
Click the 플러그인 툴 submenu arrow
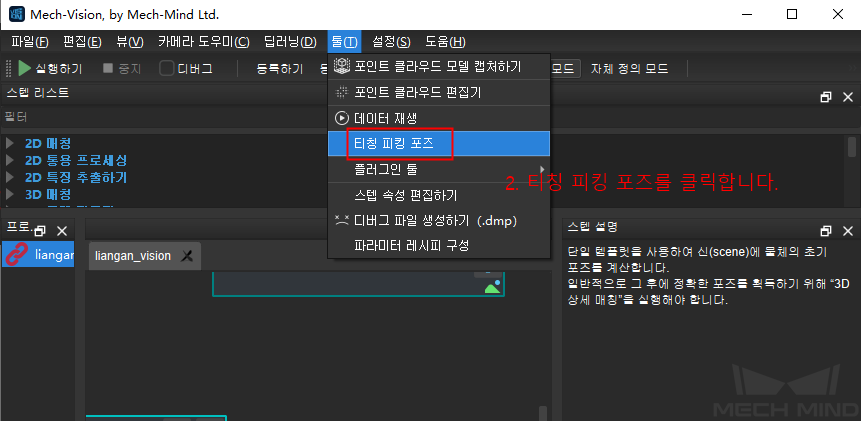[x=543, y=169]
